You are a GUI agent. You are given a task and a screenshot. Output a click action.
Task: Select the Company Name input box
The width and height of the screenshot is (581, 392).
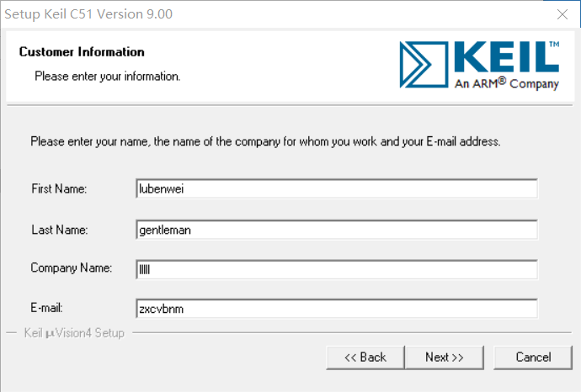tap(336, 269)
